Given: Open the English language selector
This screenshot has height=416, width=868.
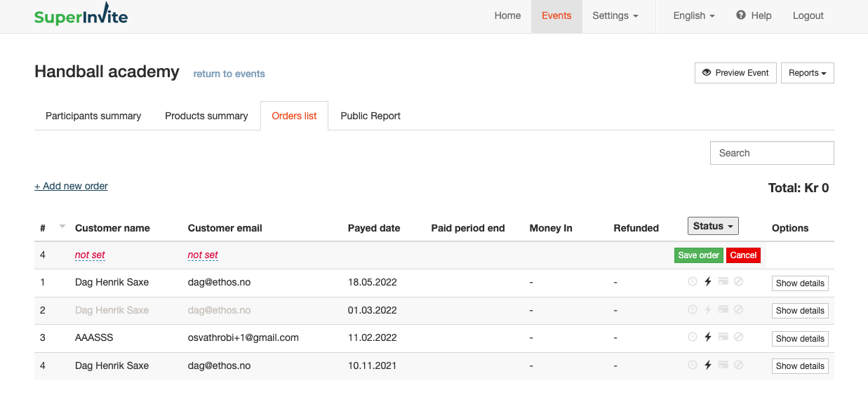Looking at the screenshot, I should click(694, 16).
